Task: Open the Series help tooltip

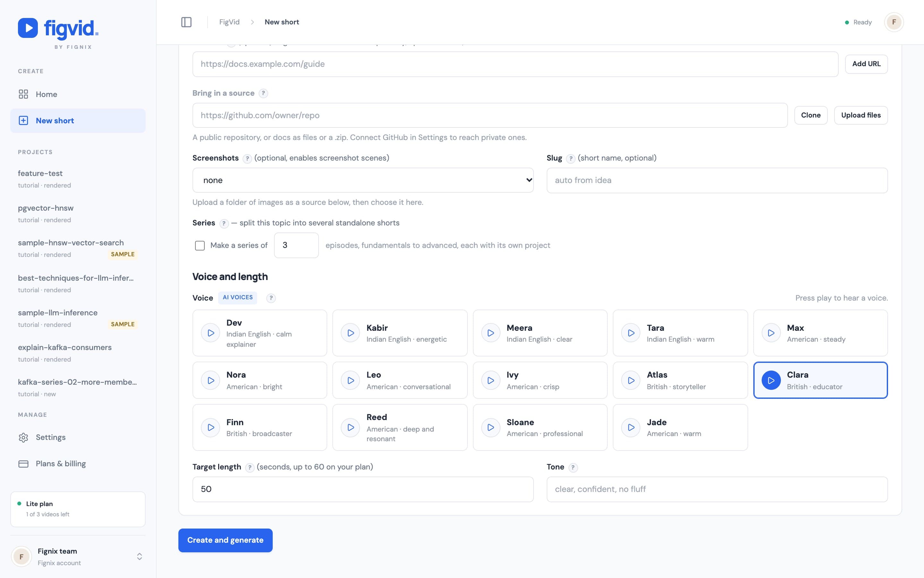Action: (224, 223)
